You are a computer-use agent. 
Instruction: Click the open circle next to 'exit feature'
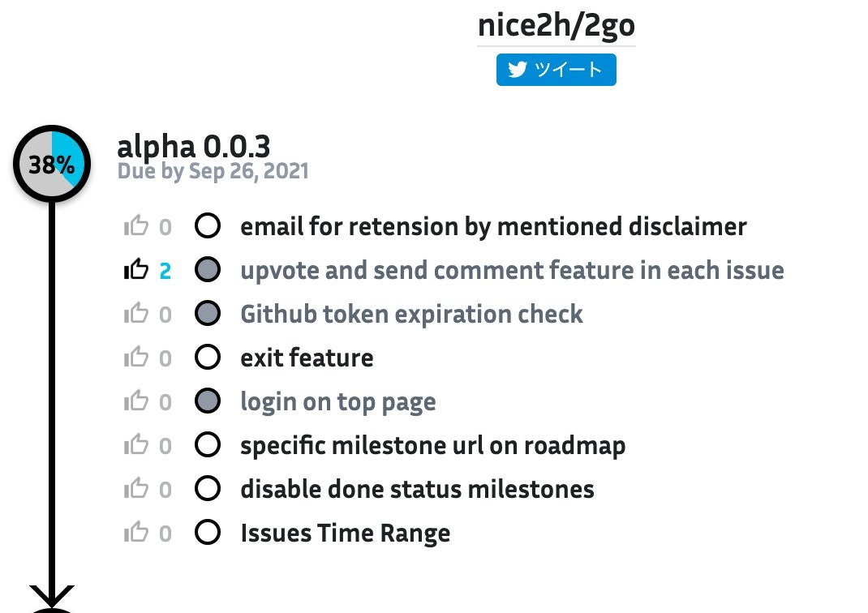click(208, 358)
